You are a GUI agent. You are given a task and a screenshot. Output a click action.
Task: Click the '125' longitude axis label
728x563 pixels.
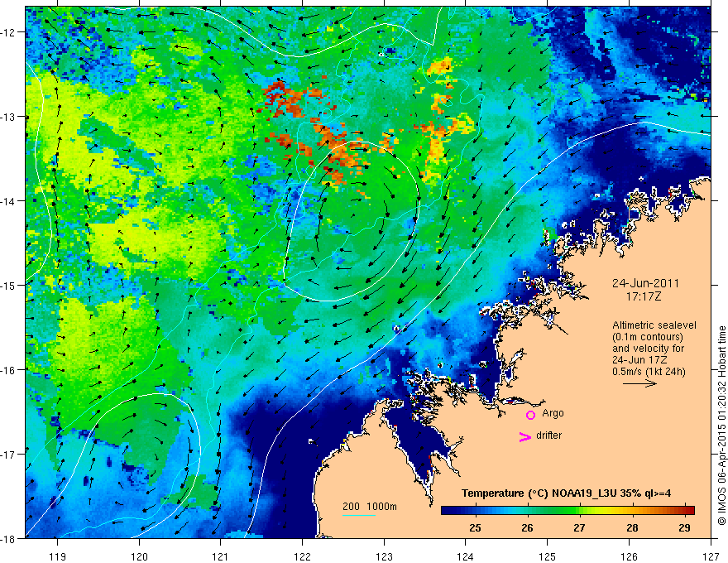pos(548,556)
